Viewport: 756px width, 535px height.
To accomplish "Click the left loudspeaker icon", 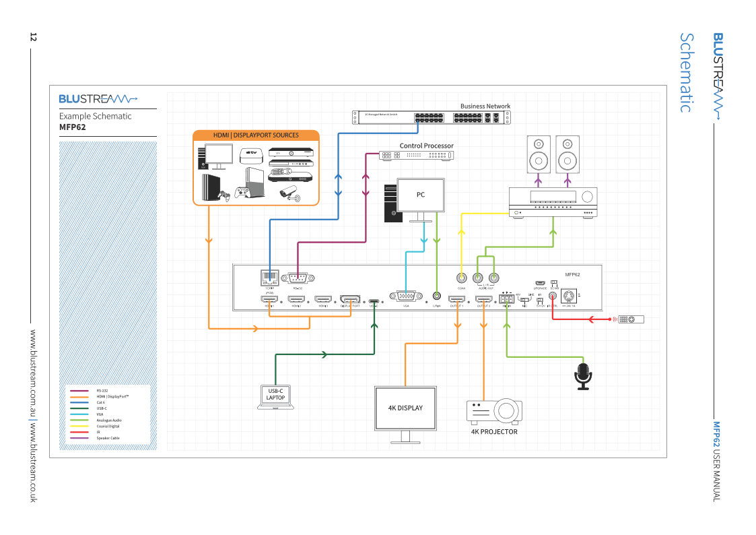I will (x=539, y=154).
